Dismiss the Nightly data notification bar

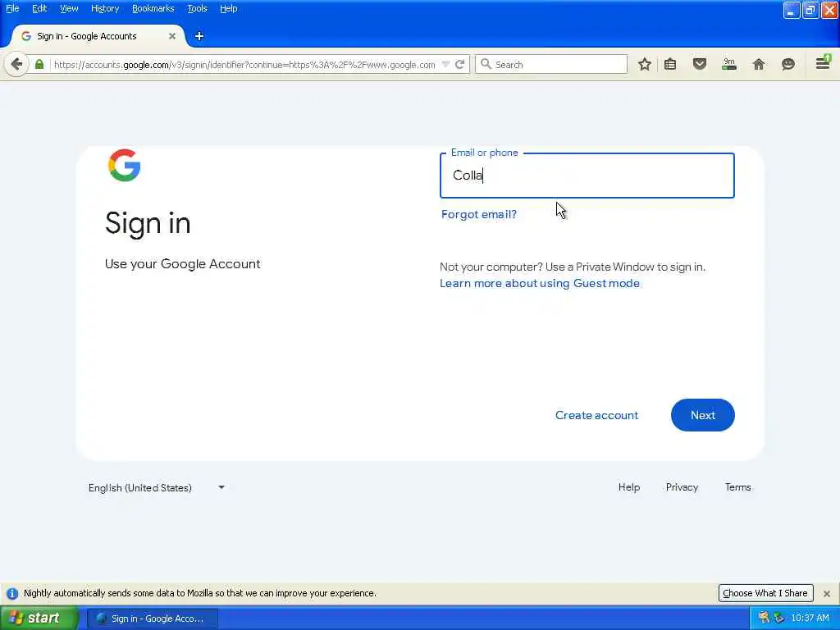[827, 594]
